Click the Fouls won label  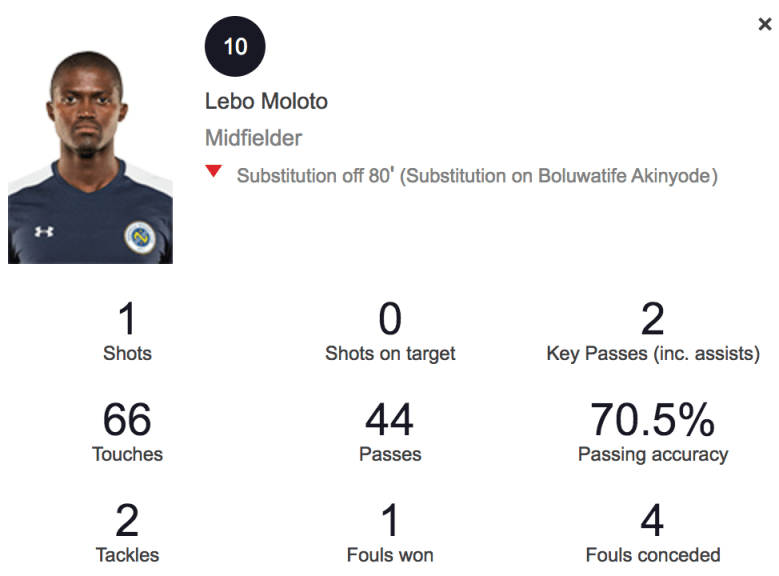click(390, 554)
